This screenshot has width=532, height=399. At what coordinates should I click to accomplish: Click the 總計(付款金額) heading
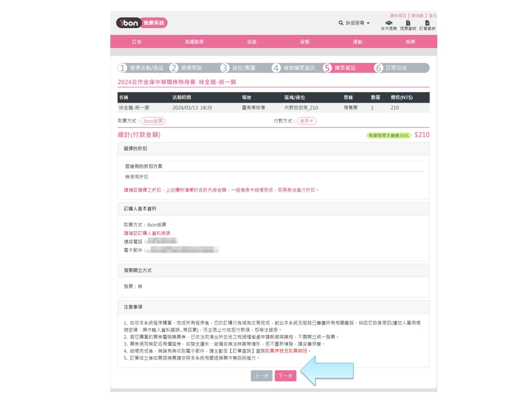point(139,135)
